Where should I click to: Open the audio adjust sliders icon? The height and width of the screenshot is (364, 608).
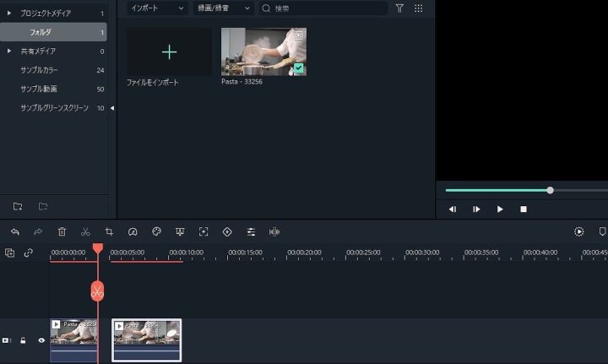251,231
